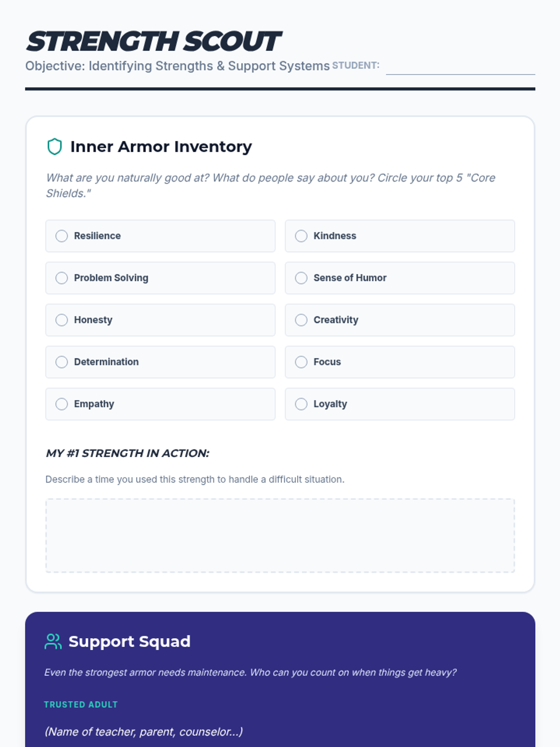This screenshot has height=747, width=560.
Task: Click the Trusted Adult label
Action: tap(81, 705)
